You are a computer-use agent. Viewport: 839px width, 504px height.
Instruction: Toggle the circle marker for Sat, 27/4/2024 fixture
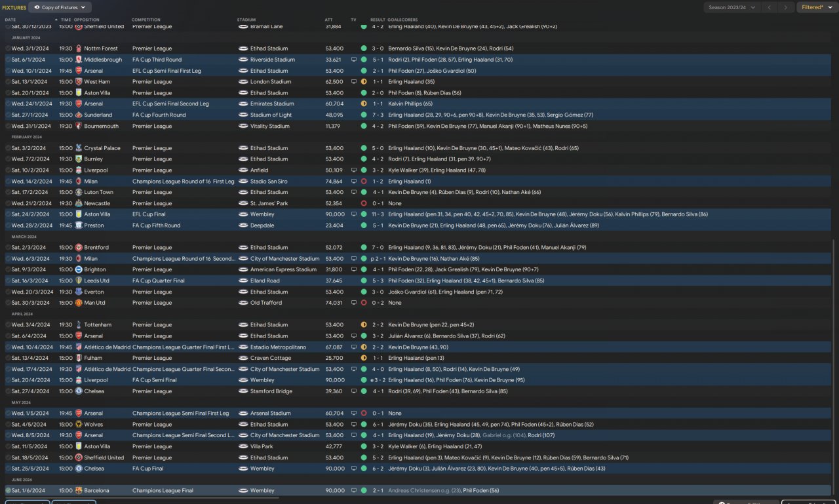pyautogui.click(x=9, y=391)
